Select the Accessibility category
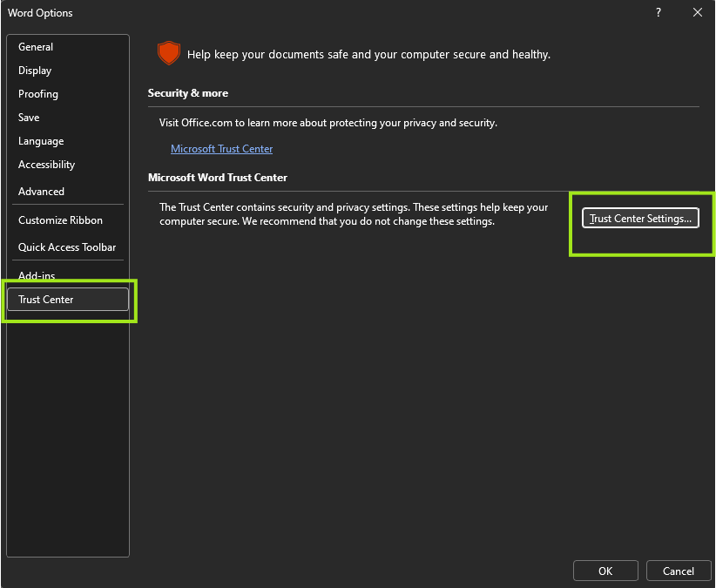Image resolution: width=716 pixels, height=588 pixels. 46,165
